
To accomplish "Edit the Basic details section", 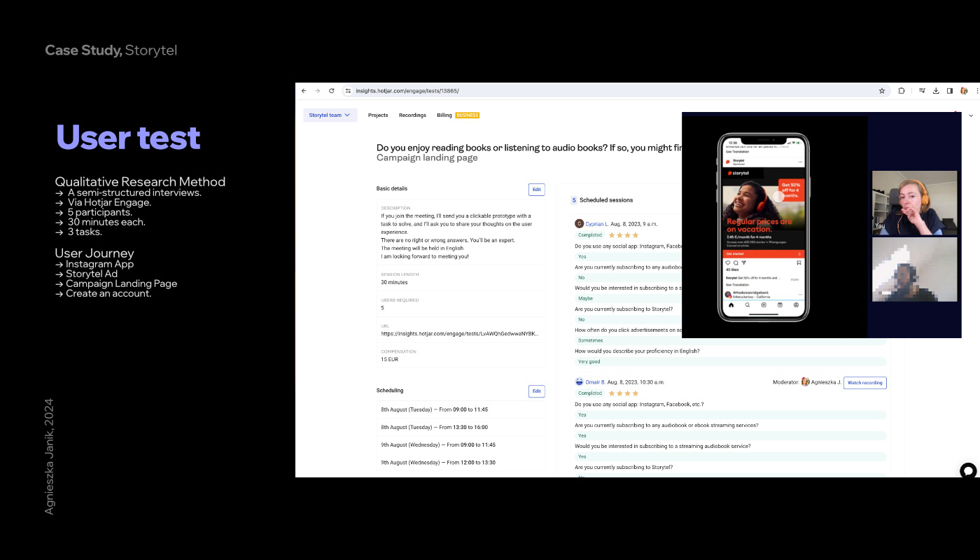I will tap(536, 189).
